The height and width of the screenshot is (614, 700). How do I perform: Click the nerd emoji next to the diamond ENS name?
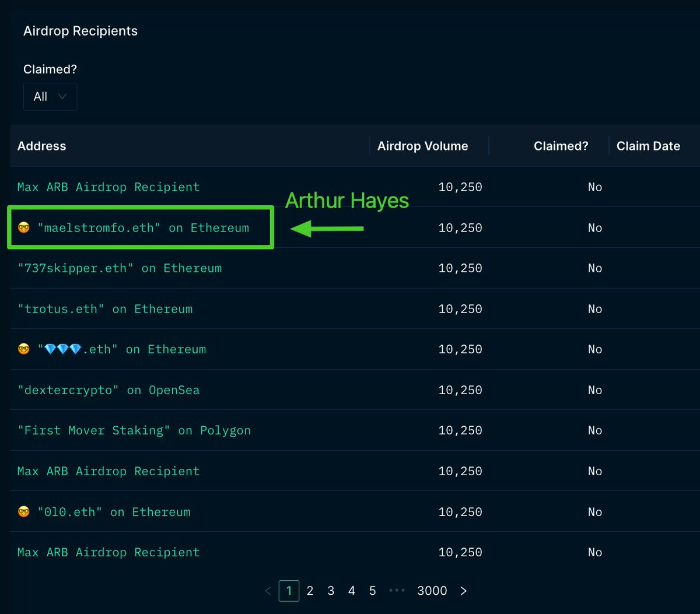coord(22,349)
